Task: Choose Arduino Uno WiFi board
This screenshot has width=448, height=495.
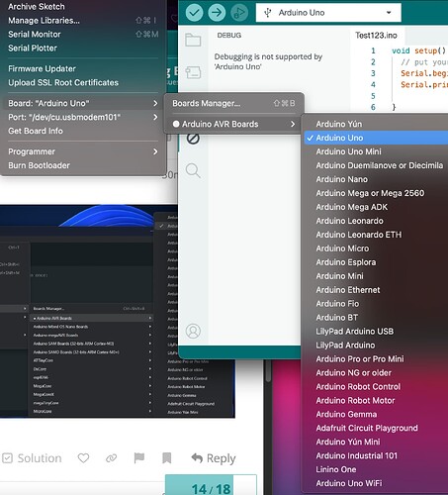Action: (376, 483)
